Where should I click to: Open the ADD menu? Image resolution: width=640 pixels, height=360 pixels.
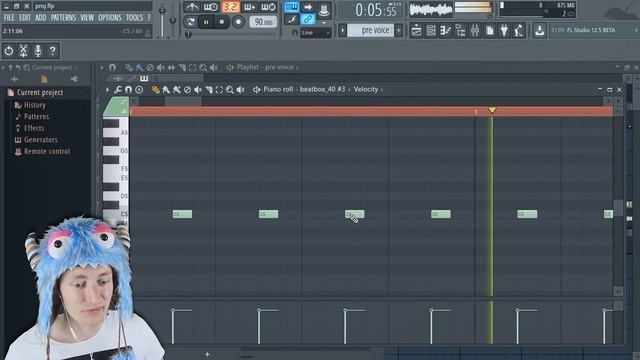coord(40,18)
